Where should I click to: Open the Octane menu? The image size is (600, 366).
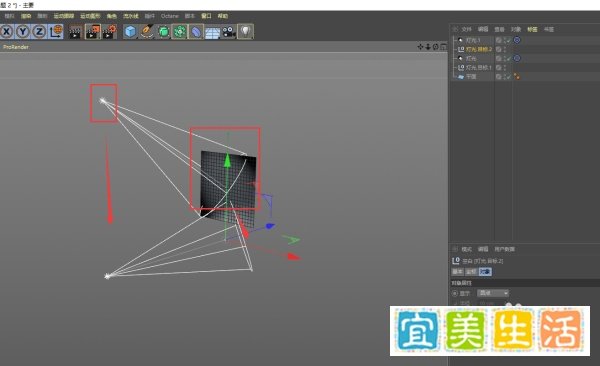[170, 16]
